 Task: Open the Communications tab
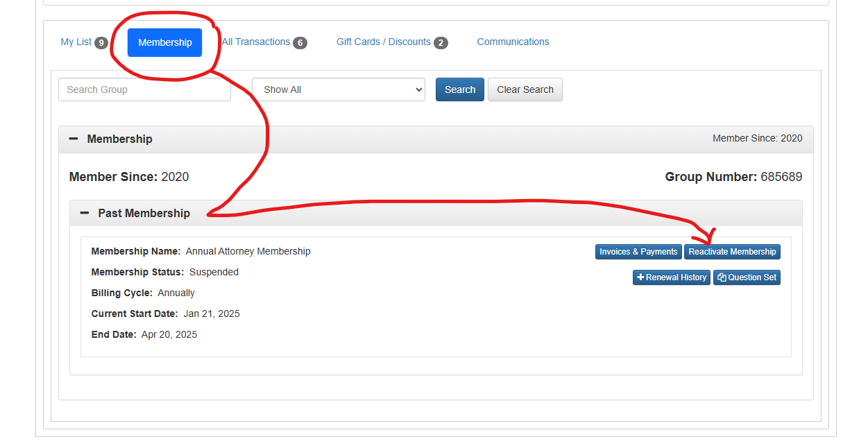pos(513,42)
